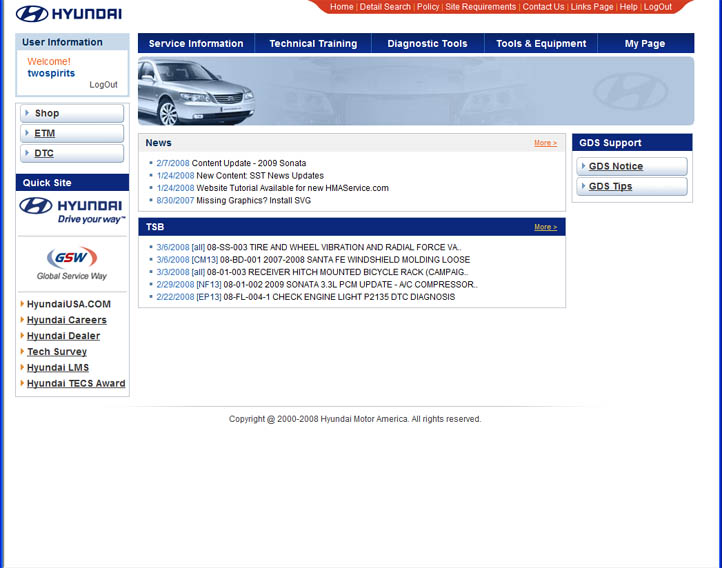Click the silver sedan banner image
The width and height of the screenshot is (722, 568).
click(x=196, y=93)
